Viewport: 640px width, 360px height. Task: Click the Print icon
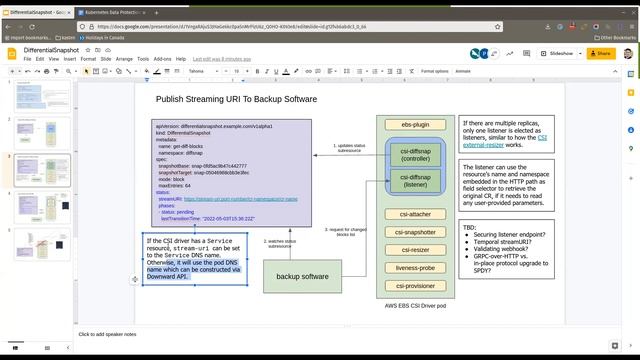click(47, 71)
